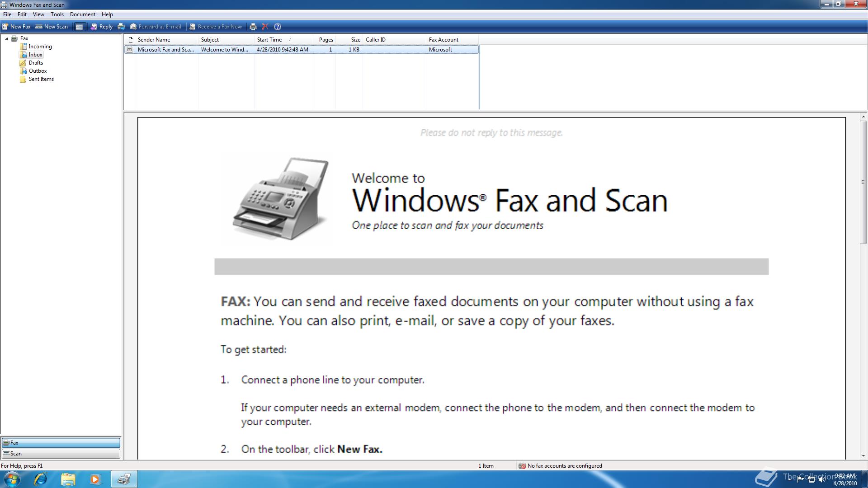Image resolution: width=868 pixels, height=488 pixels.
Task: Click the page icon column header
Action: click(x=130, y=40)
